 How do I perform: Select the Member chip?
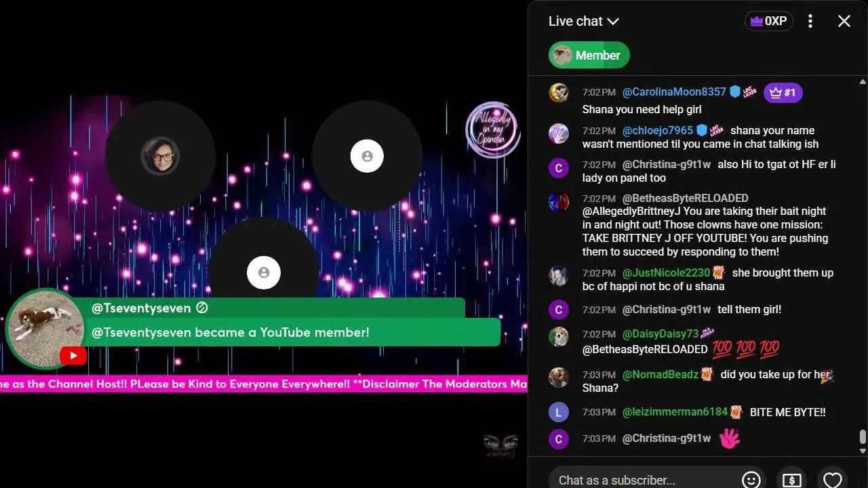(589, 56)
